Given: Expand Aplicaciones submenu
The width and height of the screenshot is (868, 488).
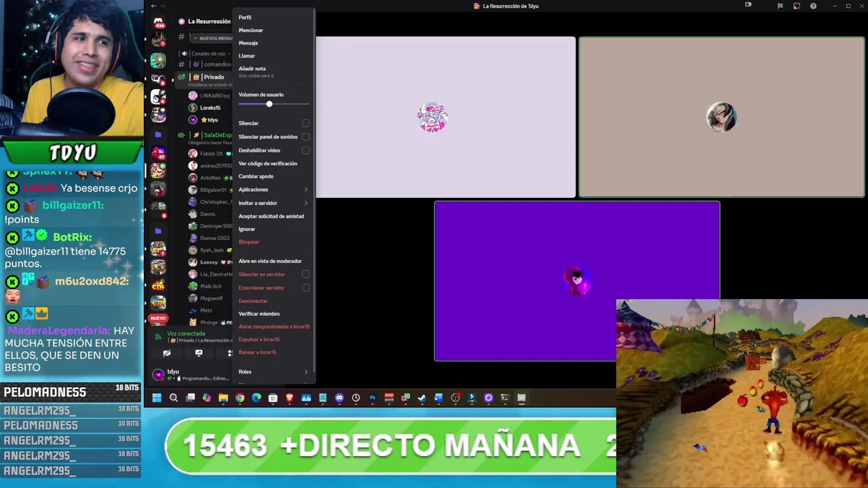Looking at the screenshot, I should [x=273, y=190].
